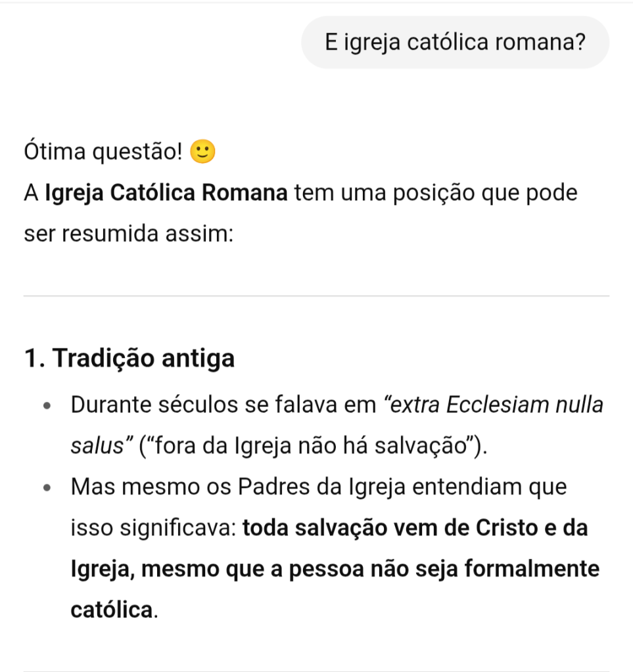Click the divider line at the bottom
Image resolution: width=633 pixels, height=672 pixels.
click(316, 671)
